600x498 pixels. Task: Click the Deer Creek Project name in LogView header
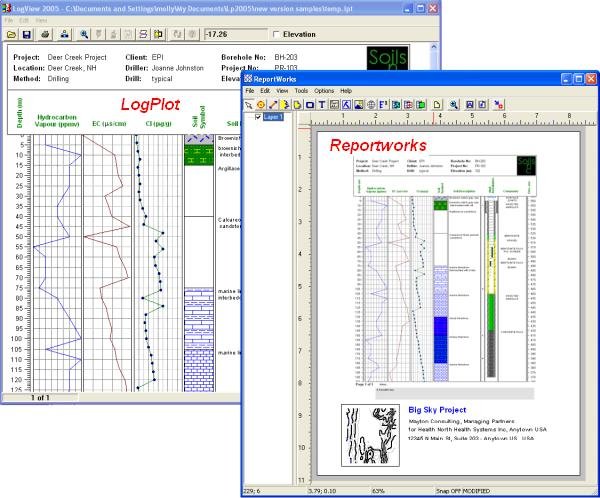[x=77, y=57]
